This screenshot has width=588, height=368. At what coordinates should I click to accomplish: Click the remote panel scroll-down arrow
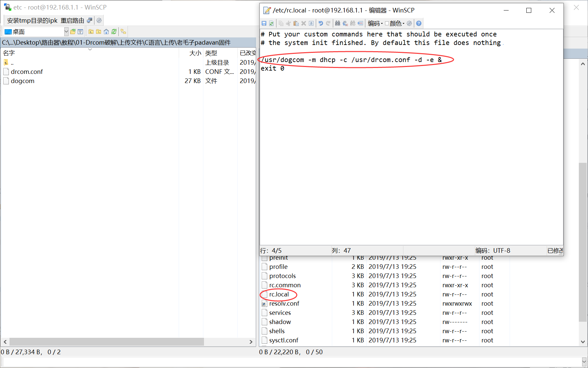[583, 341]
